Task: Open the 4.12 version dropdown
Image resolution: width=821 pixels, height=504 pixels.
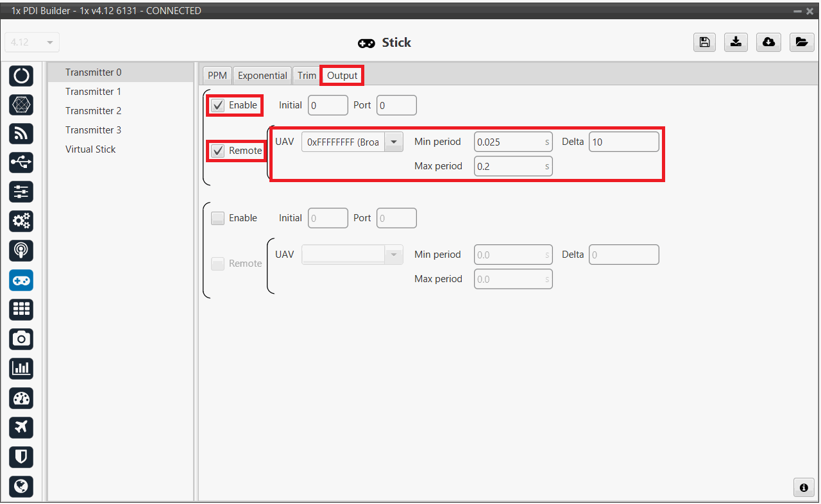Action: (x=32, y=42)
